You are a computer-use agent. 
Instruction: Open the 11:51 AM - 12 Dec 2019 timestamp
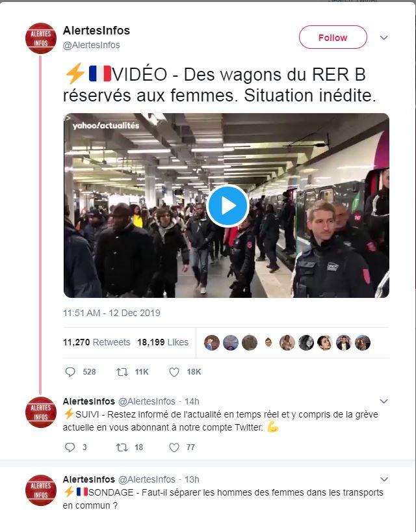(x=112, y=313)
